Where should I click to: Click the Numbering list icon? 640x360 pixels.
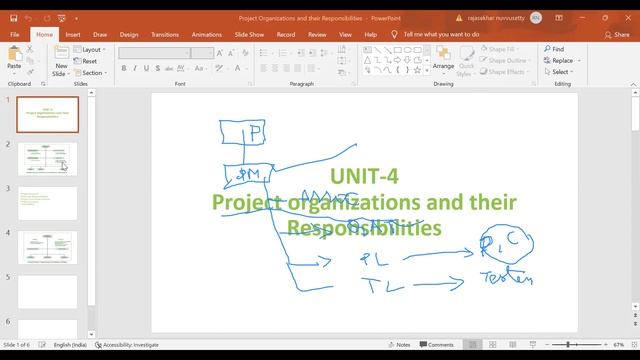tap(282, 53)
